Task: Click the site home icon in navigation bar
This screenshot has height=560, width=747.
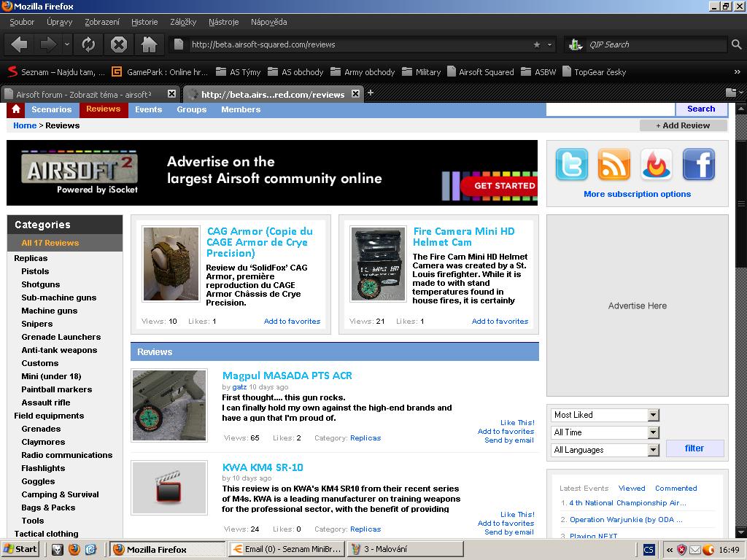Action: coord(16,109)
